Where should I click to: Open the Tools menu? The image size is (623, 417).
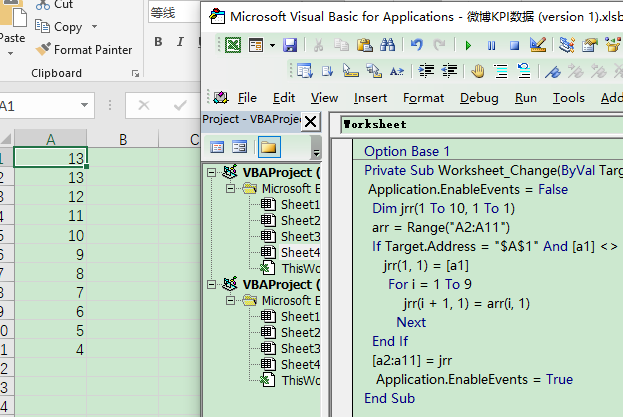pos(568,97)
